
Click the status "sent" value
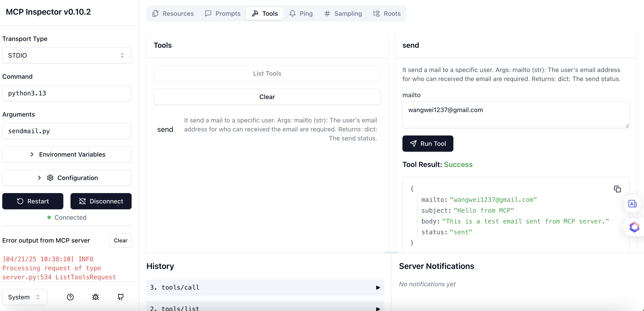(x=461, y=232)
